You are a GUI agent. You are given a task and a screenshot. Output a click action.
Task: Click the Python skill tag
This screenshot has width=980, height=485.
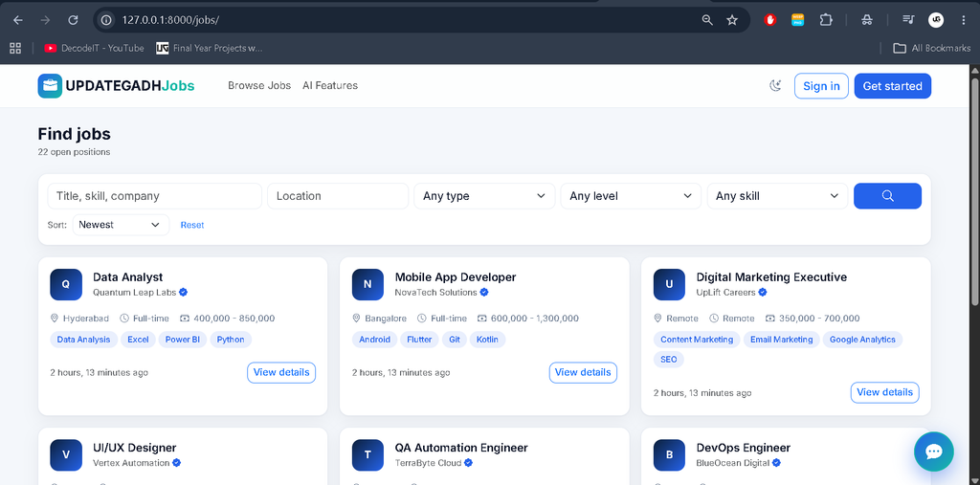(231, 340)
